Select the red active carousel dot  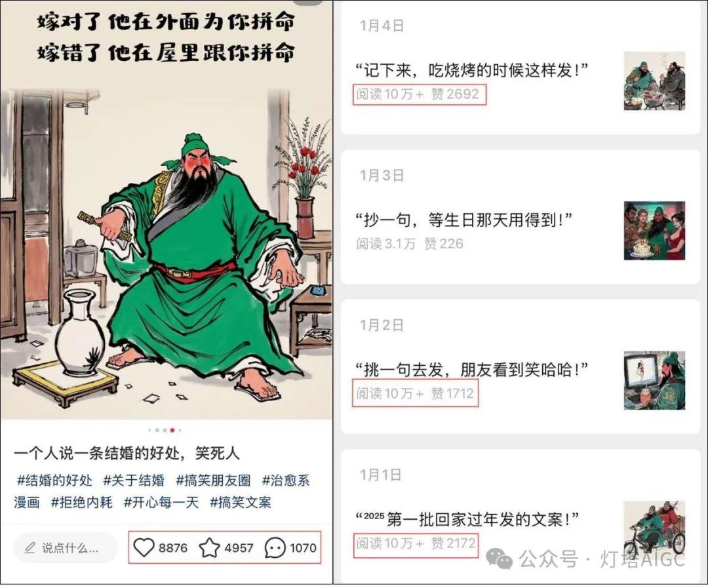(x=172, y=431)
